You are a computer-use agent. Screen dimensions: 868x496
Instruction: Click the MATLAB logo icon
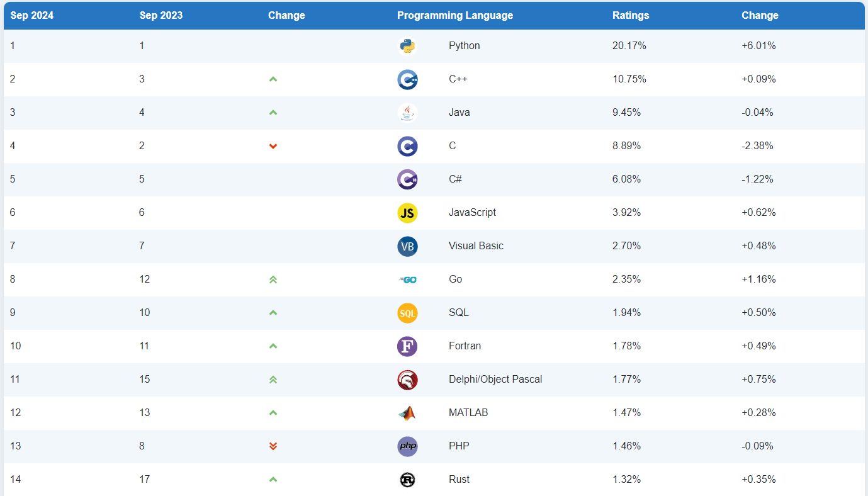pos(407,413)
